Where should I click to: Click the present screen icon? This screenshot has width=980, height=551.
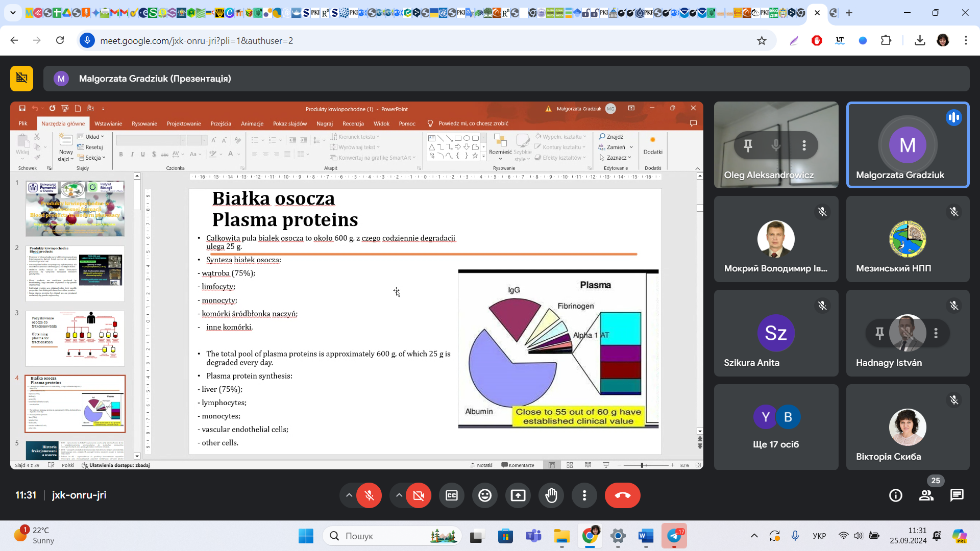coord(518,495)
